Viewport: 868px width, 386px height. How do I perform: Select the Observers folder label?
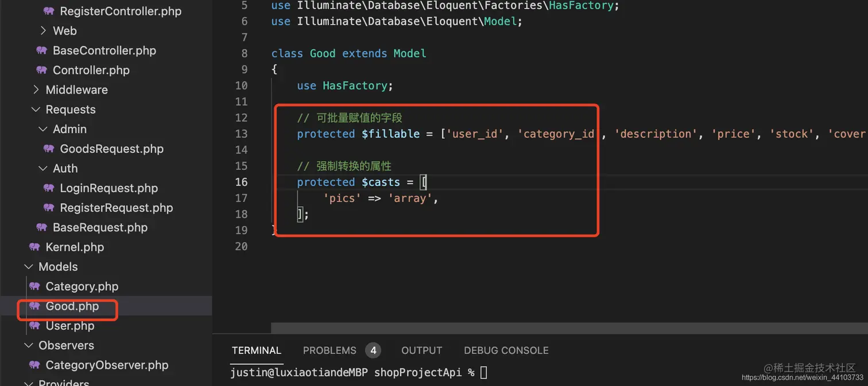click(x=66, y=345)
